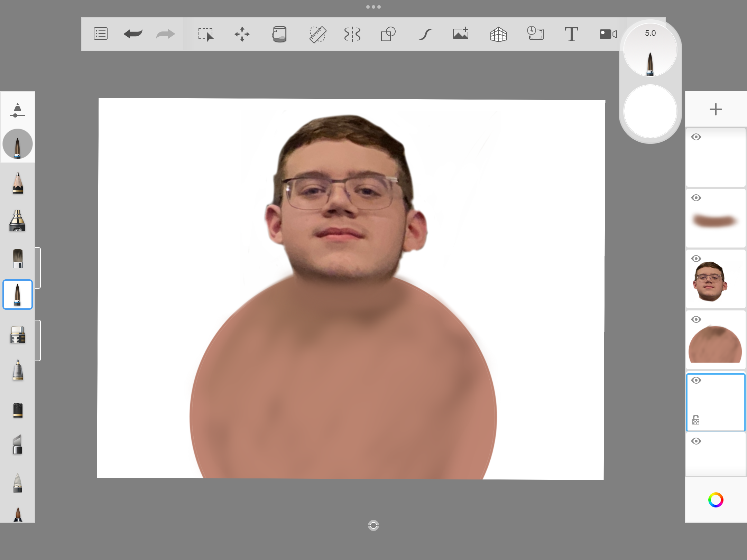
Task: Choose the block eraser tool
Action: (x=18, y=335)
